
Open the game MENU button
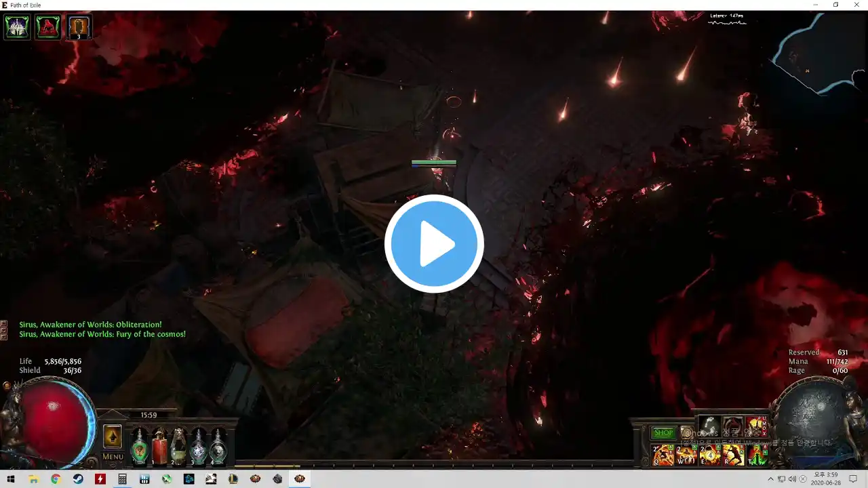(113, 457)
